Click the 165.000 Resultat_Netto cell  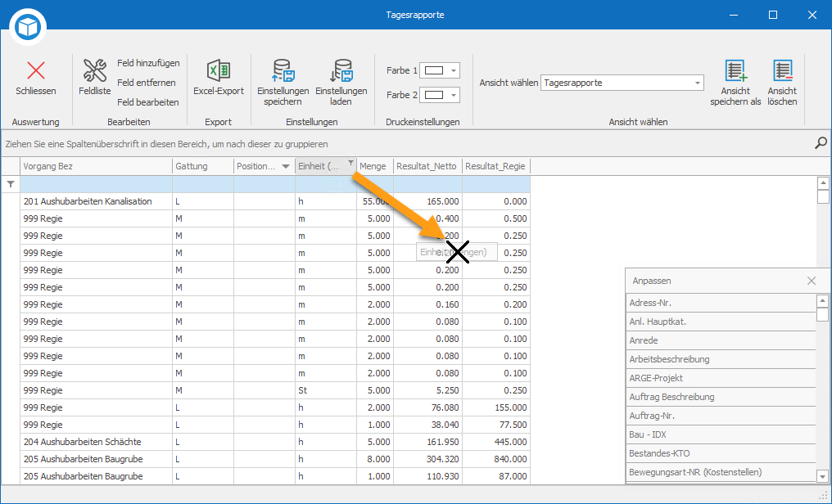point(427,201)
